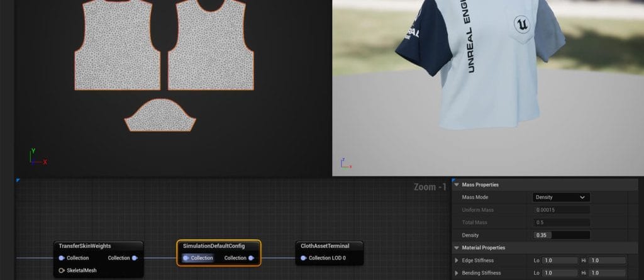Viewport: 644px width, 280px height.
Task: Open the Mass Mode dropdown
Action: [561, 197]
